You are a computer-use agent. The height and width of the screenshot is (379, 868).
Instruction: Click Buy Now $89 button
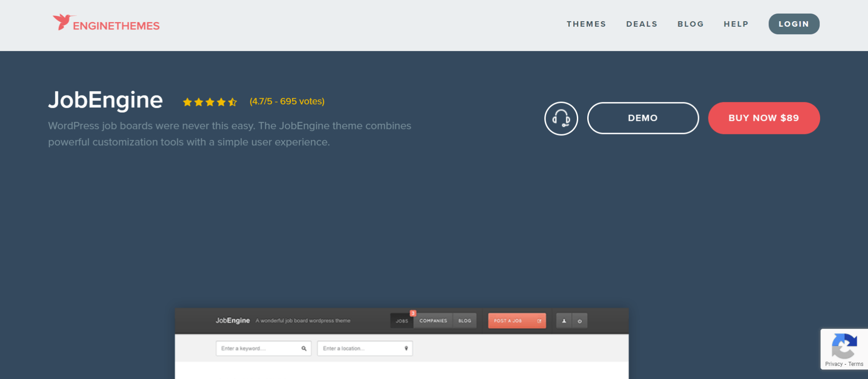point(764,118)
